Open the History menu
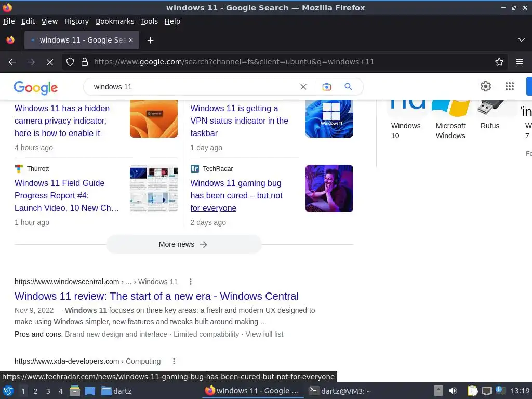The width and height of the screenshot is (532, 399). point(76,21)
